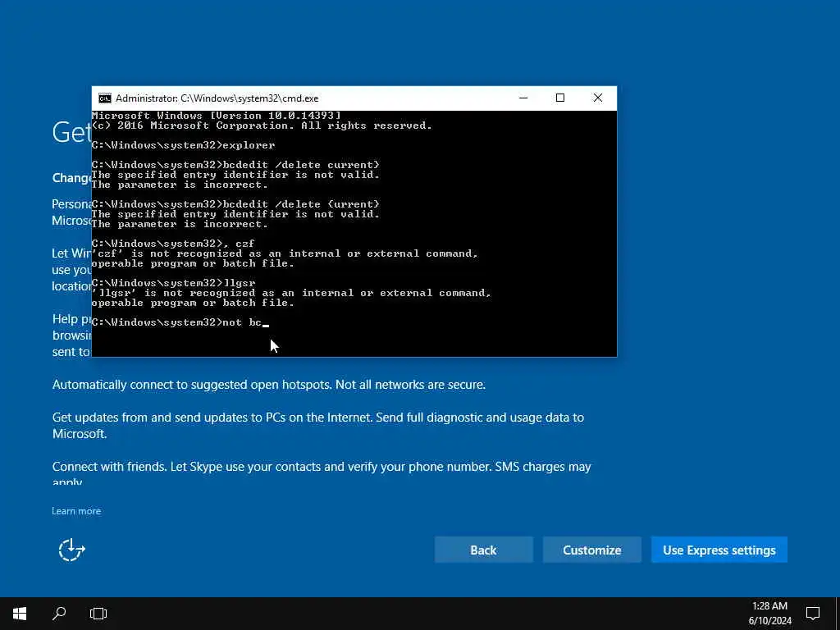Viewport: 840px width, 630px height.
Task: Click the cmd.exe window title text
Action: pyautogui.click(x=217, y=98)
